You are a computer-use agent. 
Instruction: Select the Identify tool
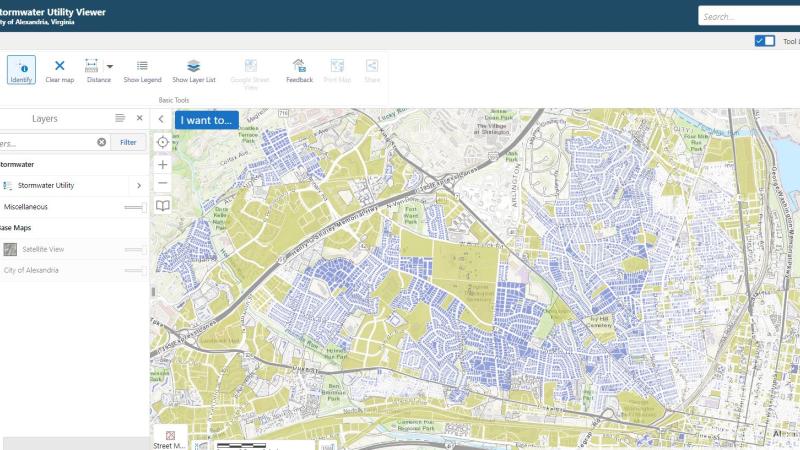pos(20,70)
